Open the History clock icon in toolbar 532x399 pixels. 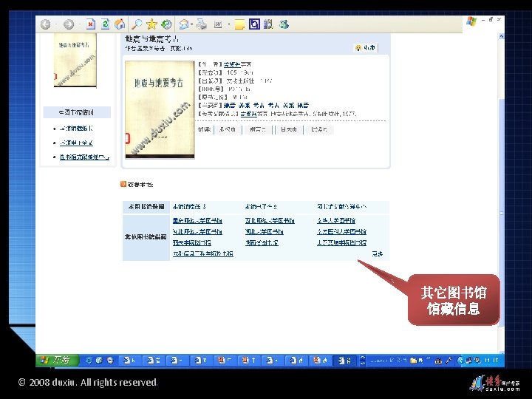point(166,24)
